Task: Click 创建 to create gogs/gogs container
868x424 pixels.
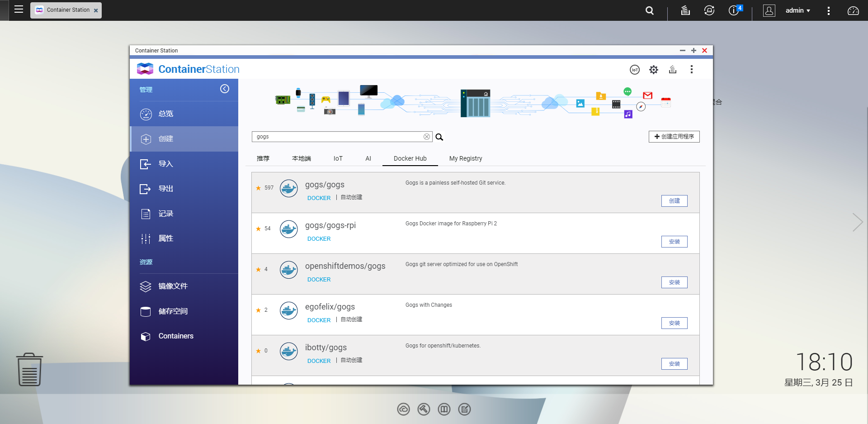Action: click(674, 200)
